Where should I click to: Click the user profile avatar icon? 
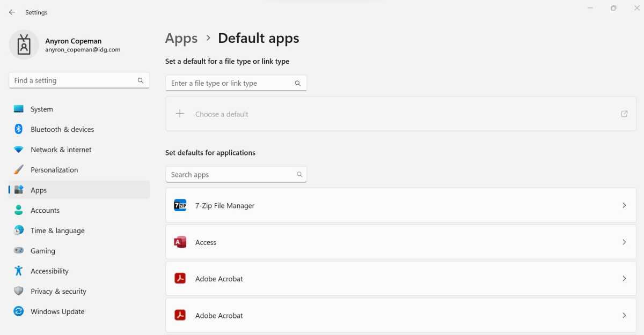(x=24, y=44)
